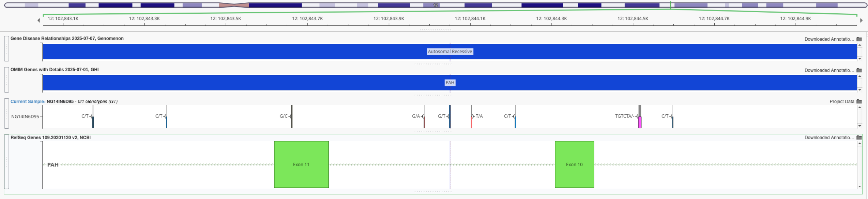Click the Current Sample link text

pos(28,101)
